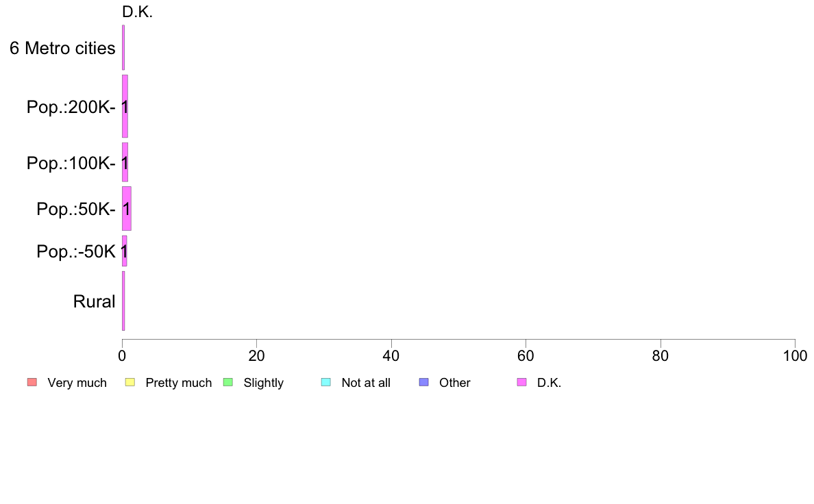Click the Other blue legend swatch
This screenshot has width=814, height=504.
click(x=423, y=383)
